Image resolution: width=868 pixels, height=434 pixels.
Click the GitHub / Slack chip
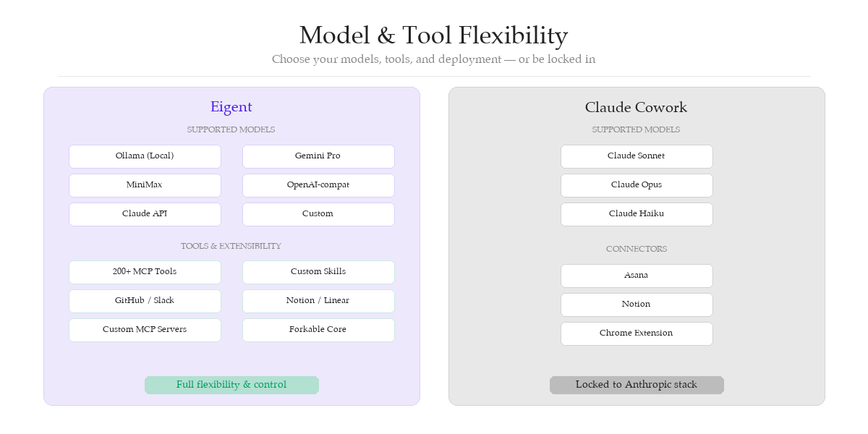coord(145,301)
